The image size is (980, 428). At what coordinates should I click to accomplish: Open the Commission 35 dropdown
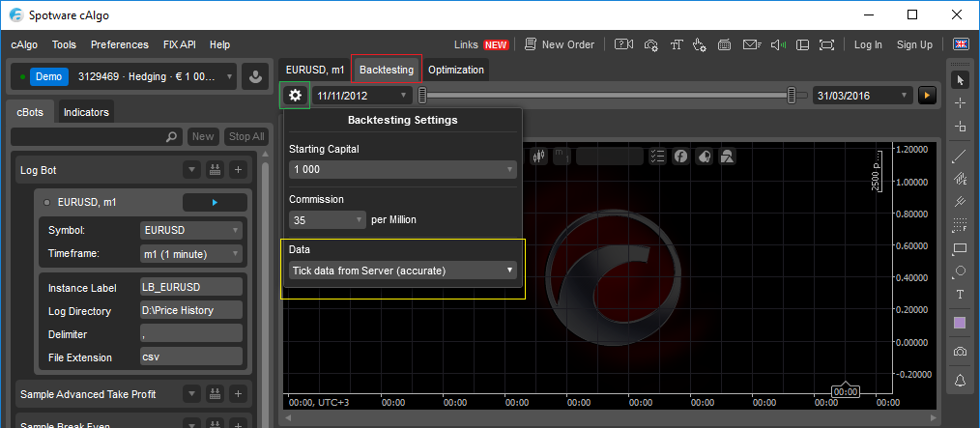328,219
